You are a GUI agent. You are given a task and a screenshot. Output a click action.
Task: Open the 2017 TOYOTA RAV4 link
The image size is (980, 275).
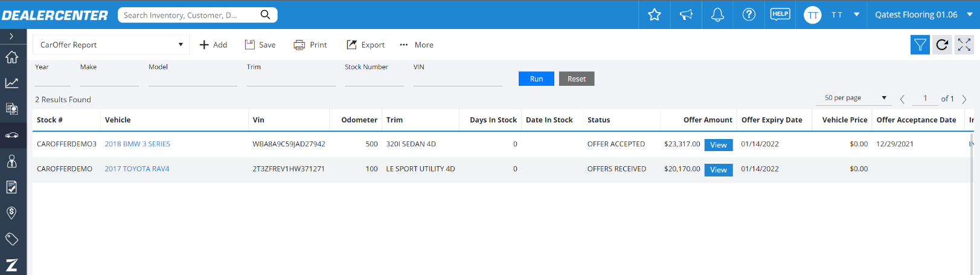(x=137, y=169)
